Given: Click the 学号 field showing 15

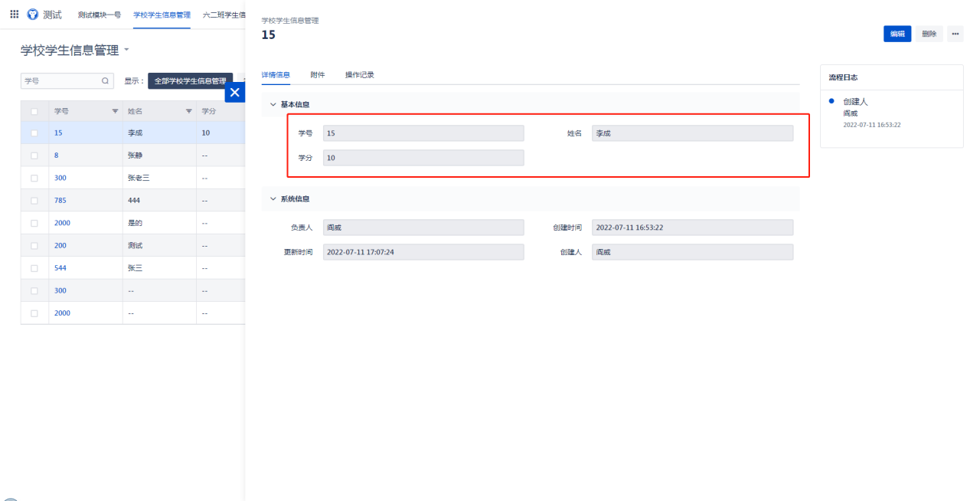Looking at the screenshot, I should (423, 133).
